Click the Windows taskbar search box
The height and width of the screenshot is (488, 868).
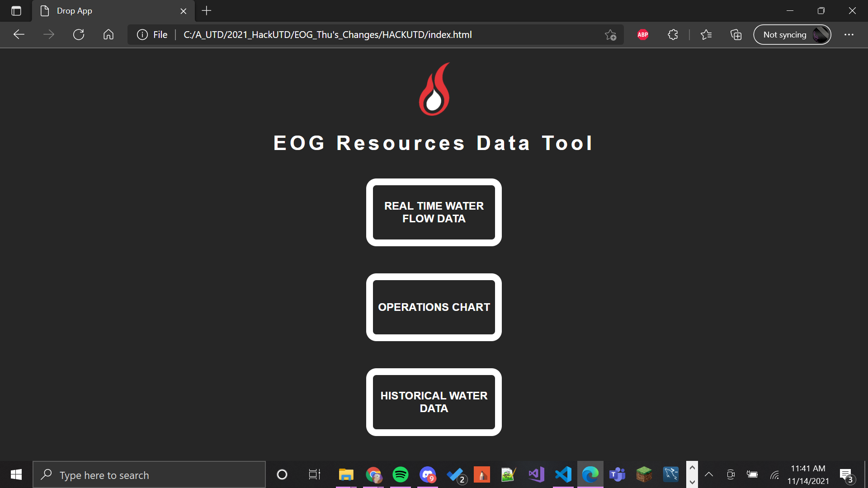pos(149,475)
